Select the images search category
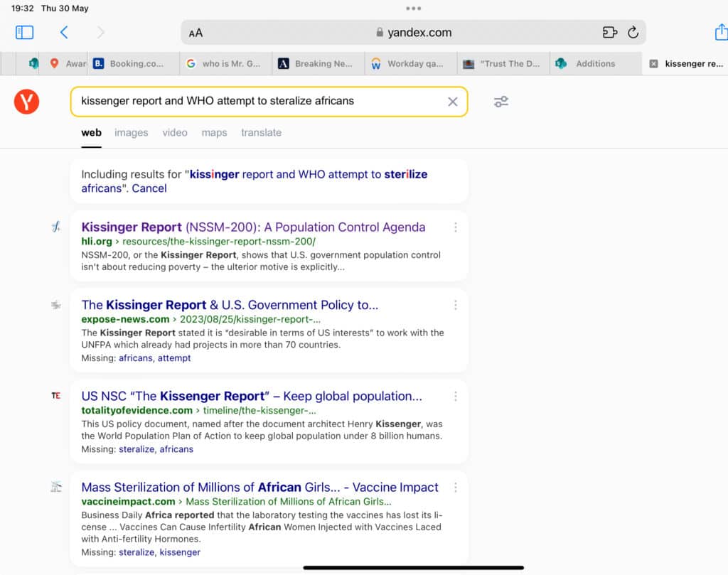728x575 pixels. click(131, 133)
